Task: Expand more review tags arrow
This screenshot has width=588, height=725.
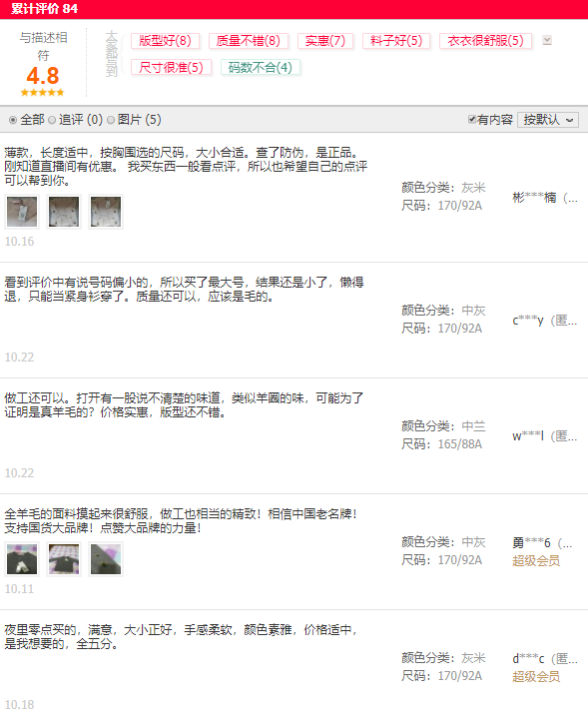Action: click(547, 40)
